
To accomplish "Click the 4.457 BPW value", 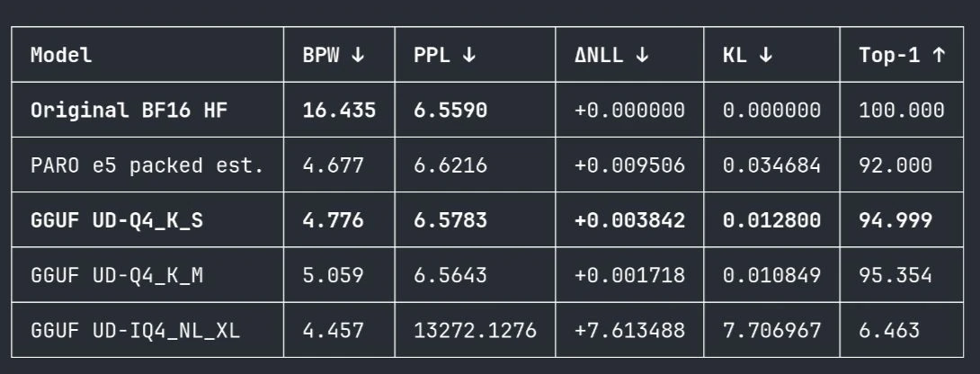I will [334, 330].
